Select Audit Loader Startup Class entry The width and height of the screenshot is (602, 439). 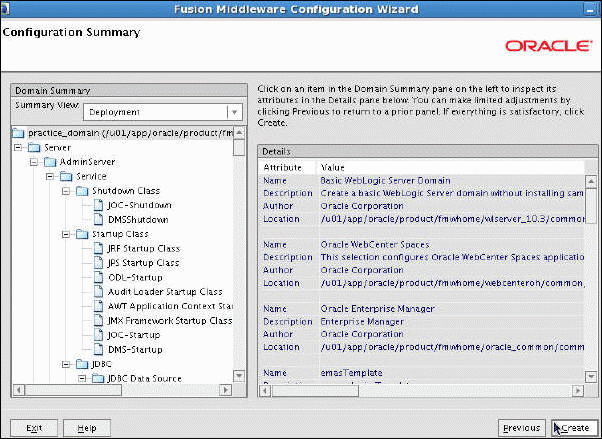click(165, 292)
